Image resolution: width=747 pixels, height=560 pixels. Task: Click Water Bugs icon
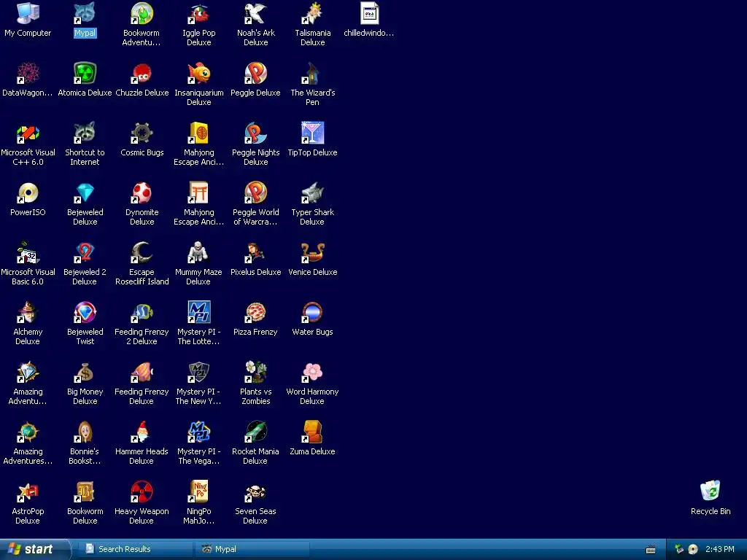point(312,312)
